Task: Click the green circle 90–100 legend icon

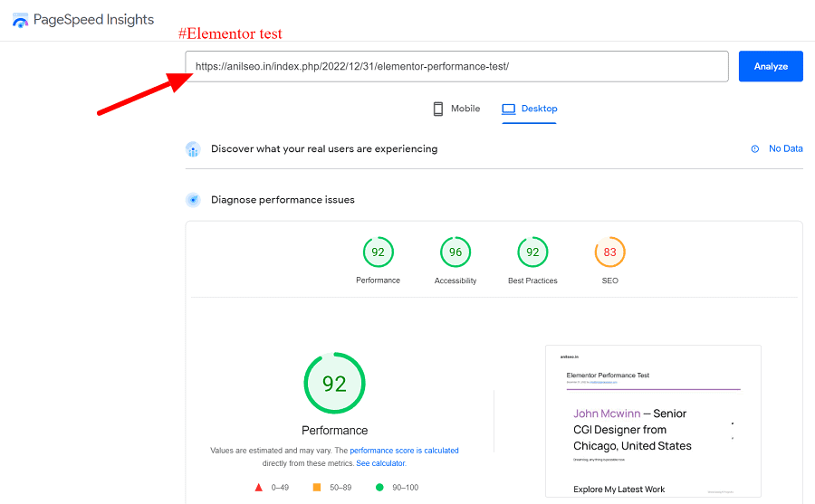Action: (379, 488)
